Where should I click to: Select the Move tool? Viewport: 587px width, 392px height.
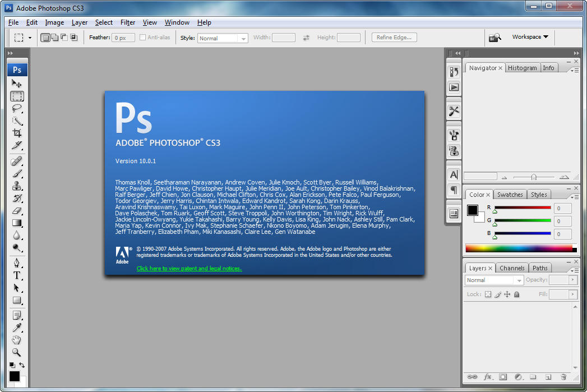point(17,84)
